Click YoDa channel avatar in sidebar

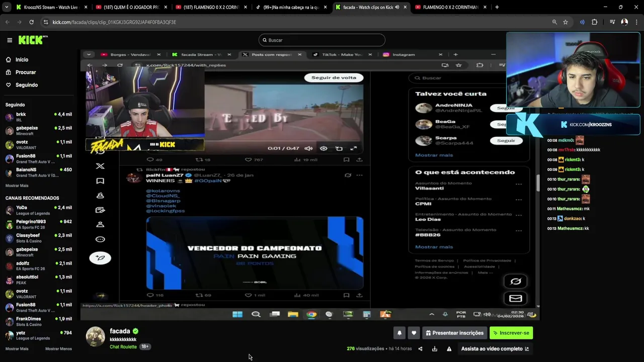10,210
